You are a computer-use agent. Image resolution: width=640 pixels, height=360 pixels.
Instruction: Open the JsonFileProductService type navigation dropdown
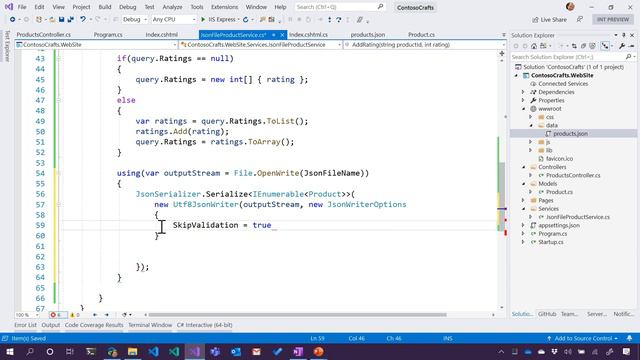point(261,44)
